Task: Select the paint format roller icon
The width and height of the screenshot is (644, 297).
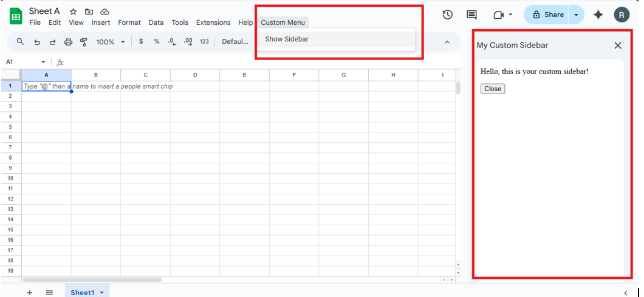Action: tap(84, 42)
